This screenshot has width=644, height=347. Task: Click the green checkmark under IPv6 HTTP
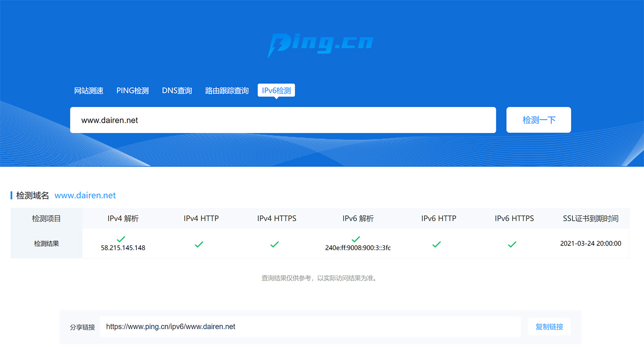[x=437, y=244]
